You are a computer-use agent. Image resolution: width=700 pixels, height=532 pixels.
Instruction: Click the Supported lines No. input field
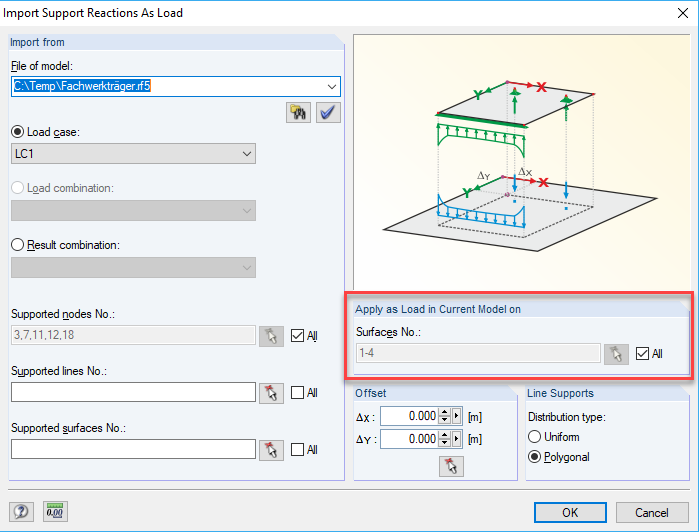click(133, 392)
